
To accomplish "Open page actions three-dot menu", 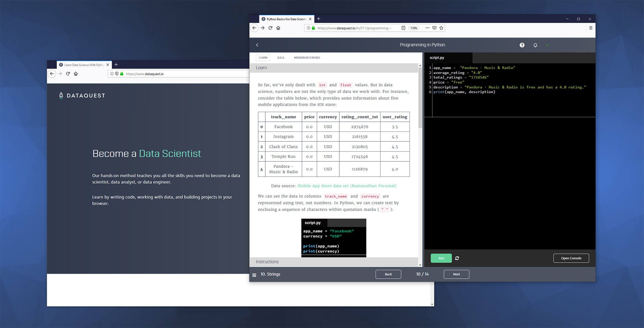I will (x=427, y=28).
